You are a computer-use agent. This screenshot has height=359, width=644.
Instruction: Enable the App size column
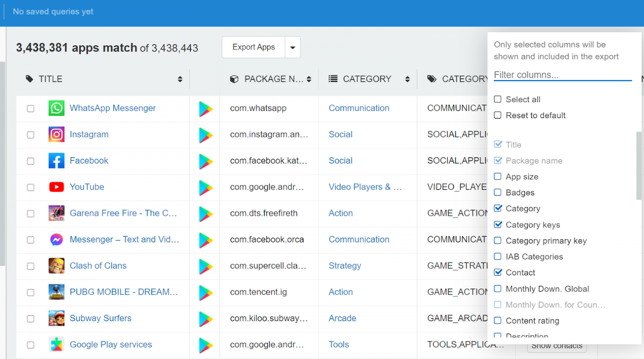(498, 177)
